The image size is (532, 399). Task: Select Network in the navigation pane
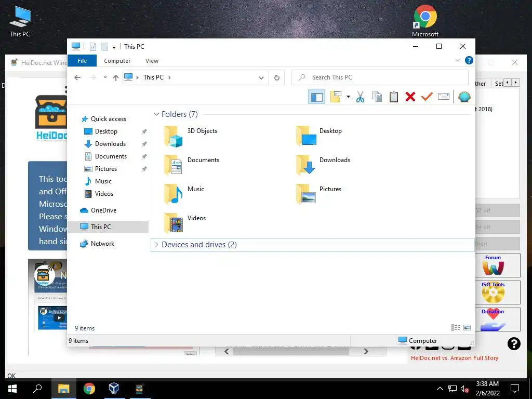[102, 244]
